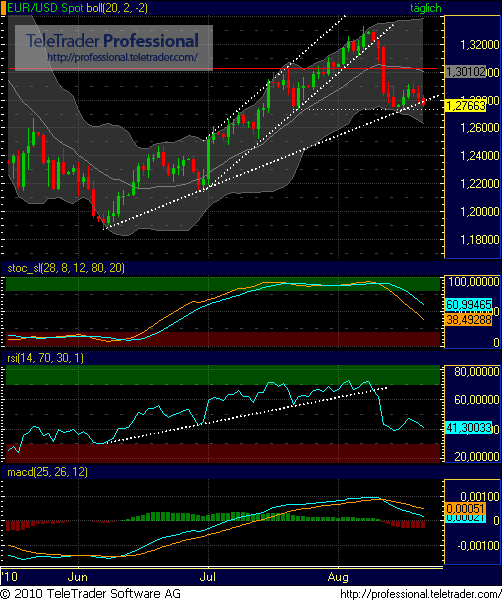Click the cyan 60,99465 stochastic value tag

tap(469, 305)
